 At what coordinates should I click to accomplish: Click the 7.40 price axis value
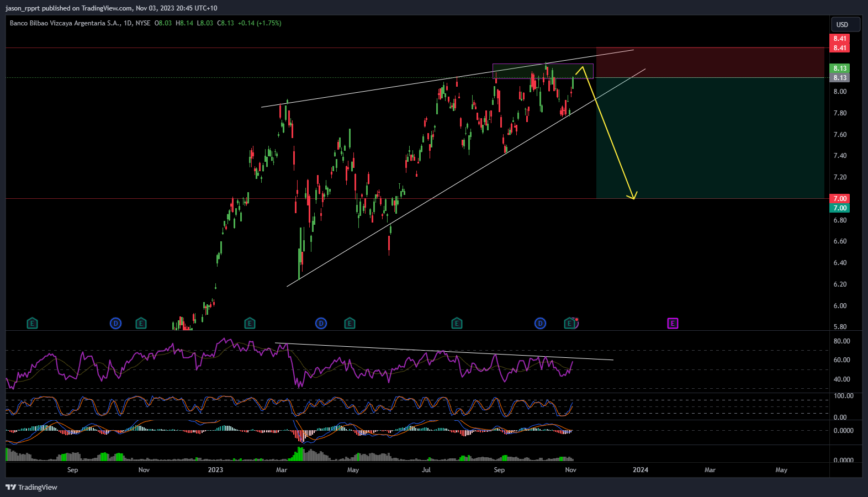click(840, 156)
